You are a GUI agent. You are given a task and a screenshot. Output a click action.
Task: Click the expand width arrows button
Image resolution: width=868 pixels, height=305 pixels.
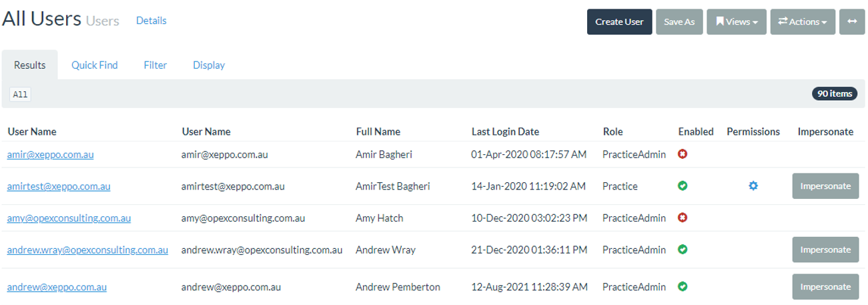pyautogui.click(x=851, y=21)
